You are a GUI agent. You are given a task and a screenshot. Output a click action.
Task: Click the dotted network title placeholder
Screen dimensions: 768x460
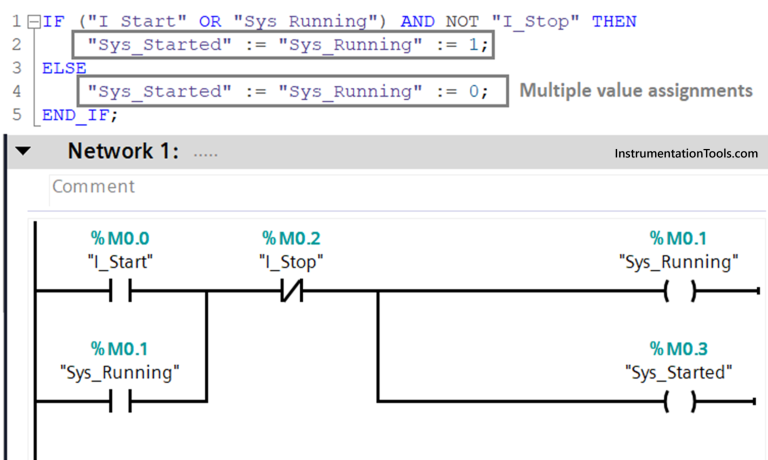pyautogui.click(x=205, y=154)
